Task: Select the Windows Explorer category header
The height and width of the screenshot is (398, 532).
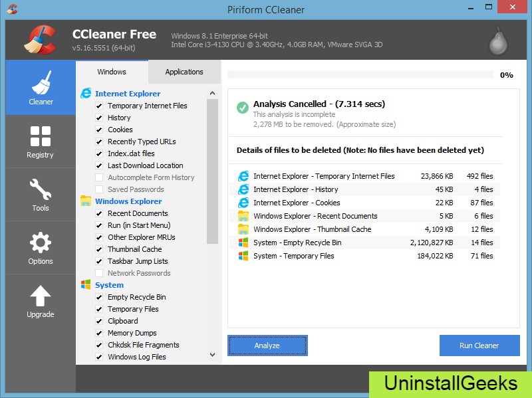Action: tap(128, 201)
